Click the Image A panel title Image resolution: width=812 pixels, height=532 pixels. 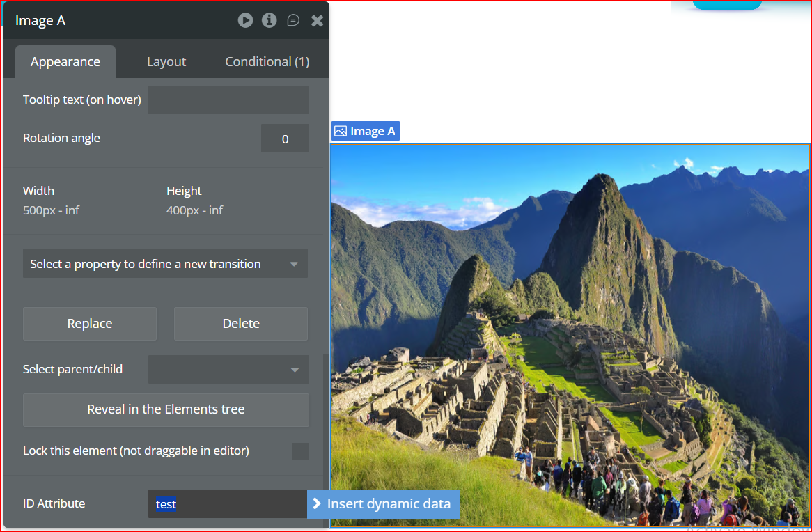[x=40, y=21]
